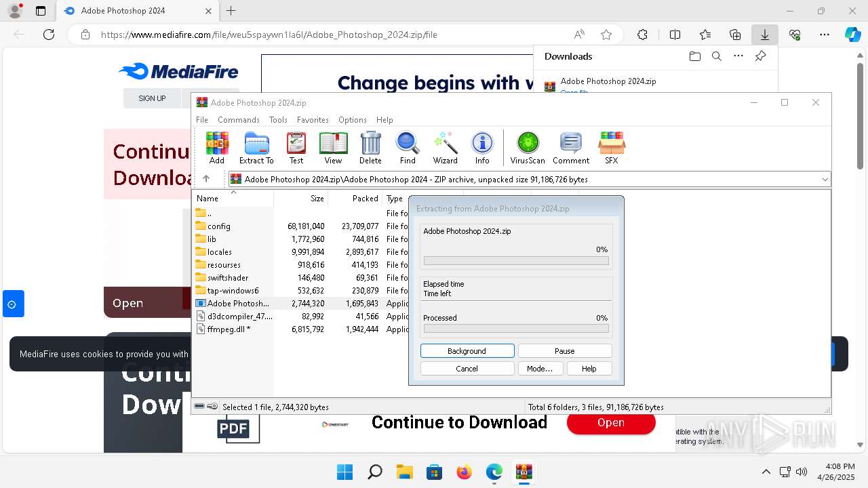Sort by the Name column header
The height and width of the screenshot is (488, 868).
pyautogui.click(x=233, y=199)
